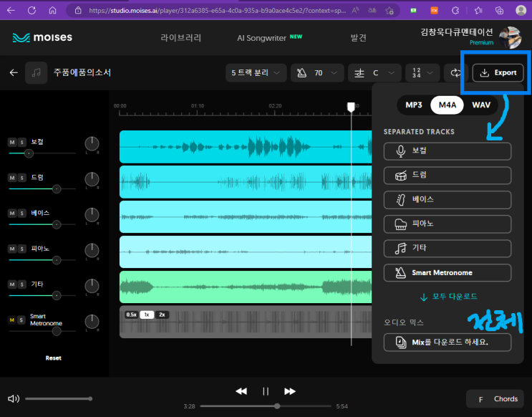The height and width of the screenshot is (417, 532).
Task: Click the Export button
Action: pos(498,72)
